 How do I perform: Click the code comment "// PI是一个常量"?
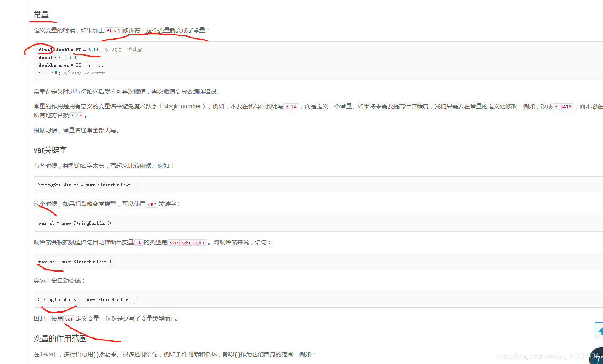tap(123, 50)
